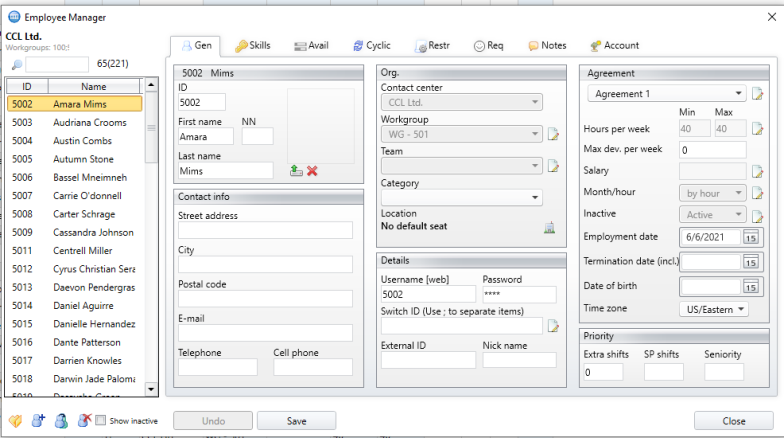Open the by hour dropdown

(x=712, y=193)
